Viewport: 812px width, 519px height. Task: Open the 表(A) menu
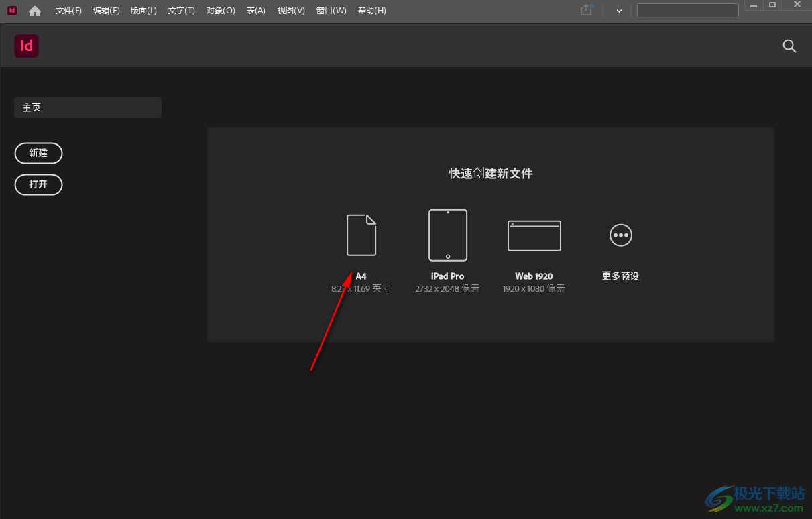coord(256,11)
